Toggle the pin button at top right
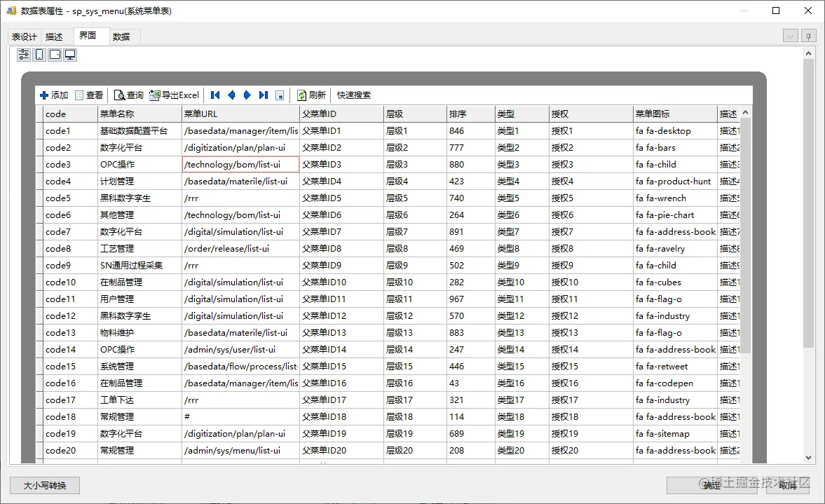Image resolution: width=825 pixels, height=504 pixels. click(809, 36)
